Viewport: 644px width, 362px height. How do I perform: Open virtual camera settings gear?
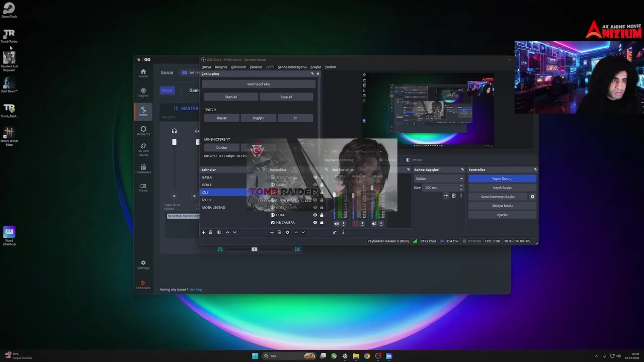point(532,197)
